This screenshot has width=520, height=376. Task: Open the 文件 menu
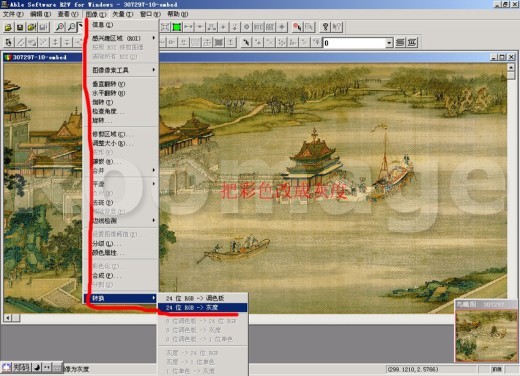(13, 14)
